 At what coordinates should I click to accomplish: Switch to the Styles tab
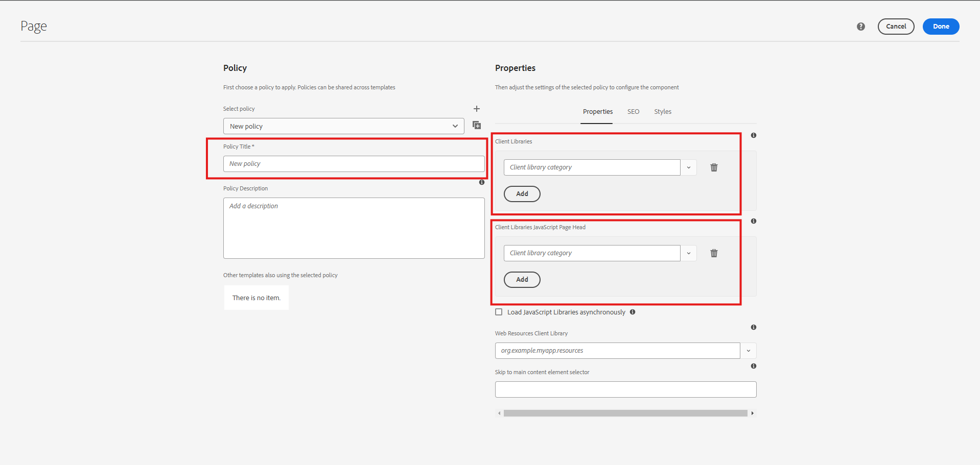pos(662,112)
